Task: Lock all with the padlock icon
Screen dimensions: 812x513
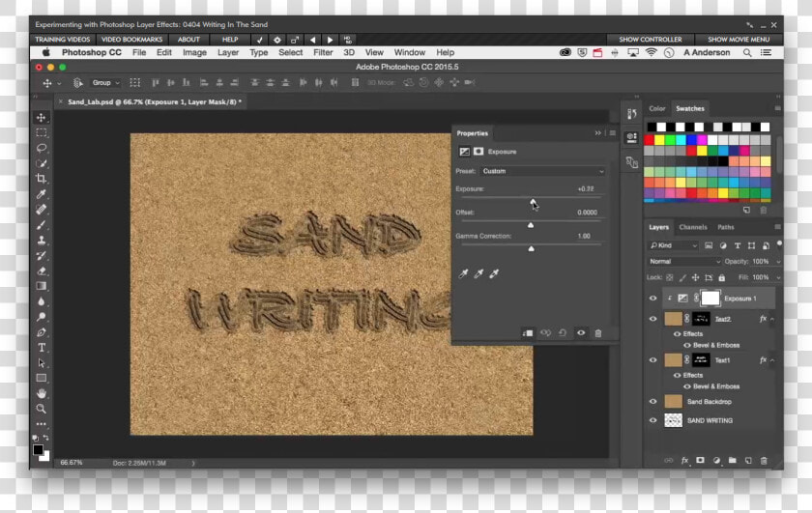Action: 722,278
